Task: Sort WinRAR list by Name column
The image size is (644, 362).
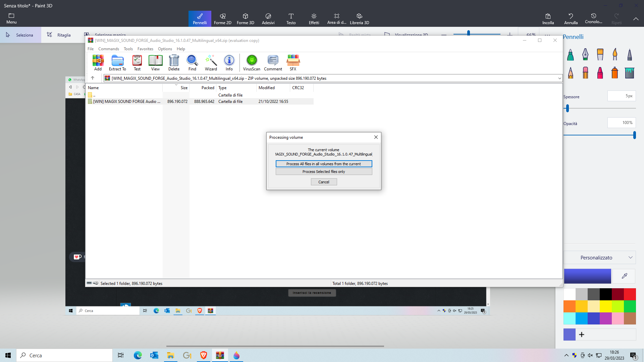Action: (124, 88)
